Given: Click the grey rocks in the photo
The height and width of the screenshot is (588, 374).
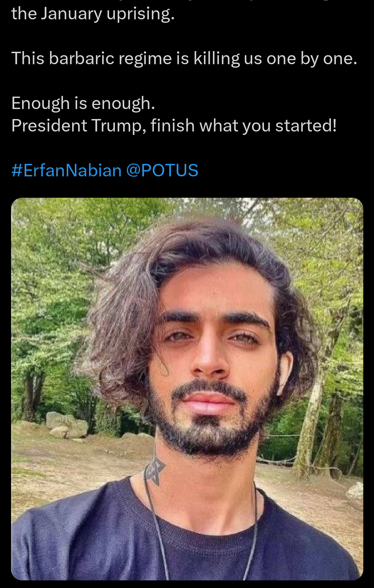Looking at the screenshot, I should click(67, 424).
